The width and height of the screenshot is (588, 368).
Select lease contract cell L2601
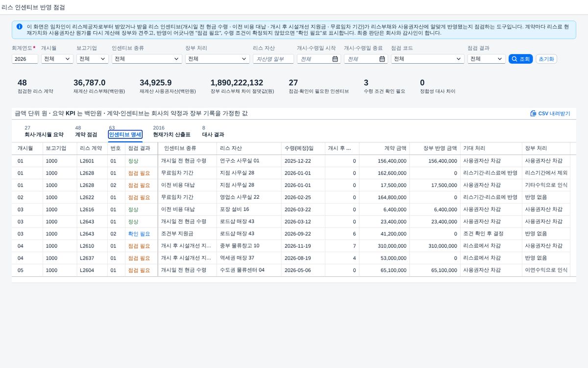point(92,161)
